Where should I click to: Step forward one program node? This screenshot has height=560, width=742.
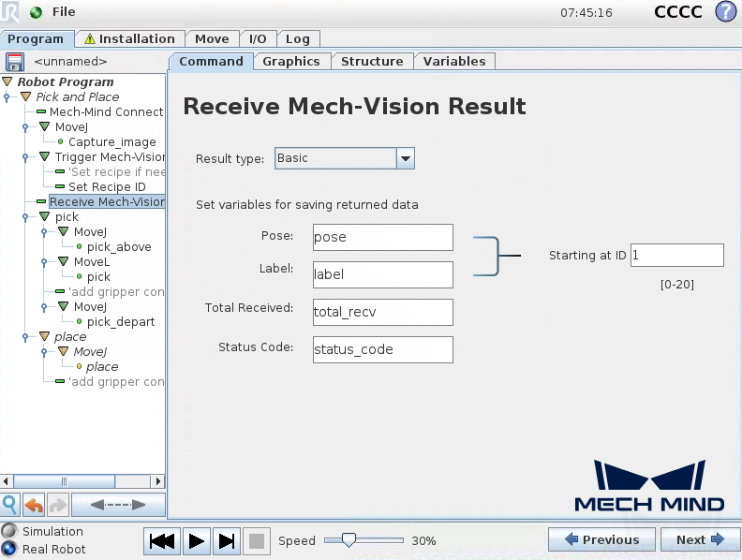pos(227,540)
